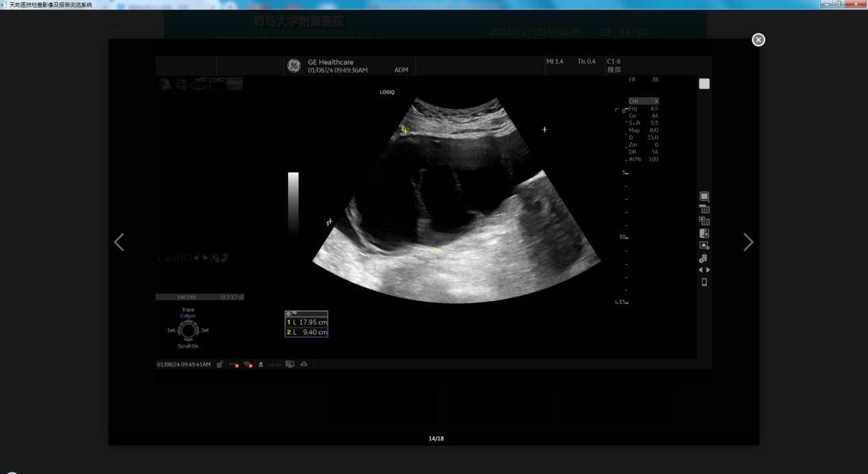Go to the previous image with left arrow
This screenshot has height=474, width=868.
(119, 242)
